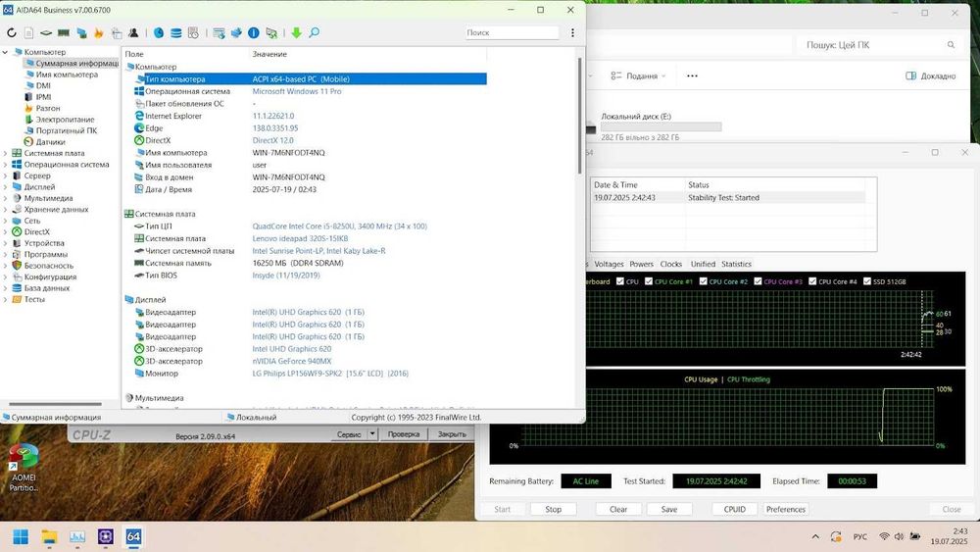Switch to the Unified tab
Screen dimensions: 980x552
click(x=703, y=264)
